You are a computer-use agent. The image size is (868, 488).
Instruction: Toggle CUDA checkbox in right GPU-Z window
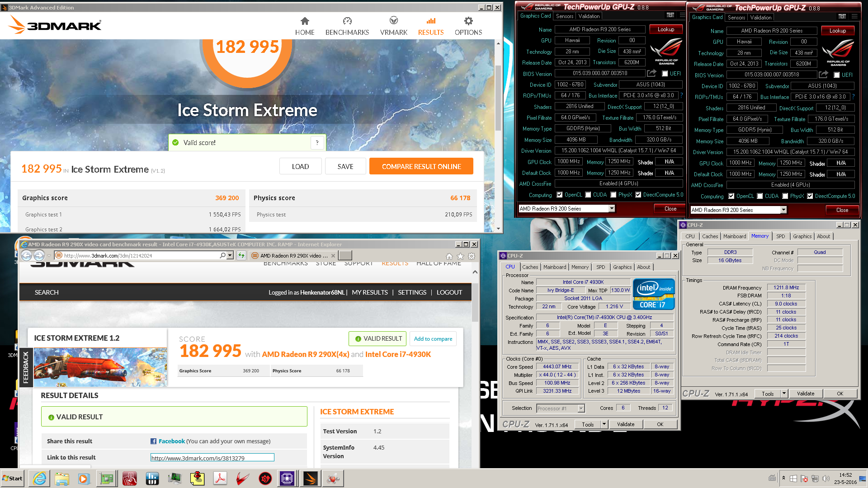click(760, 196)
